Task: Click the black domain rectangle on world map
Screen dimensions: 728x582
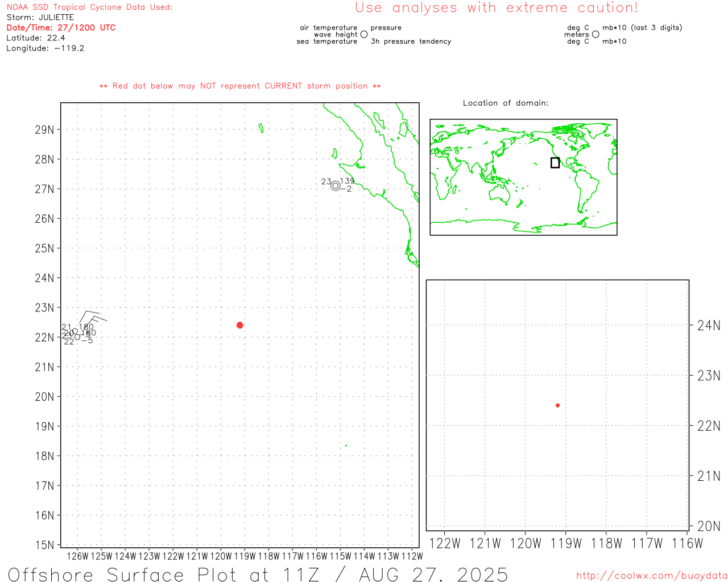Action: (x=555, y=163)
